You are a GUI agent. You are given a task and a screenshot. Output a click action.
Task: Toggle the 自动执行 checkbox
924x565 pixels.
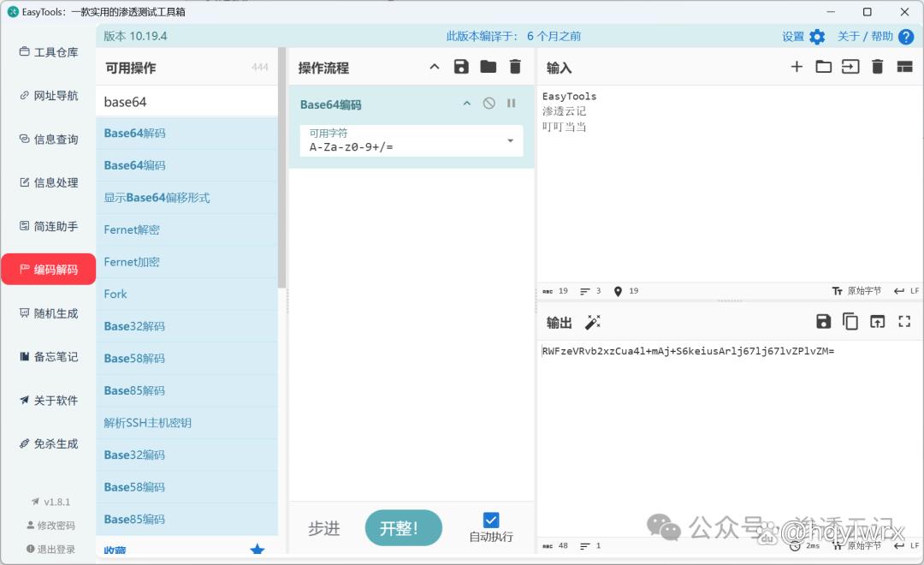[491, 520]
